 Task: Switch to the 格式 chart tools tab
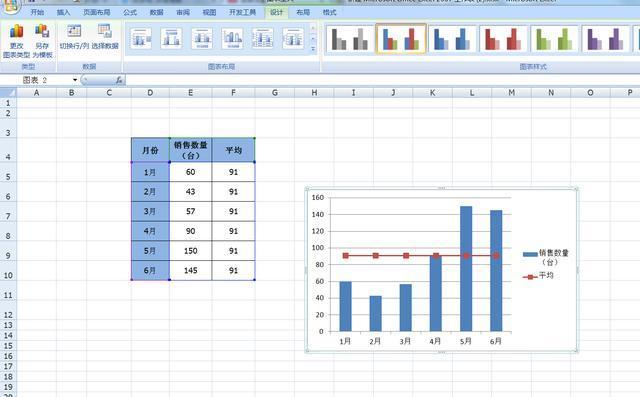[x=329, y=12]
